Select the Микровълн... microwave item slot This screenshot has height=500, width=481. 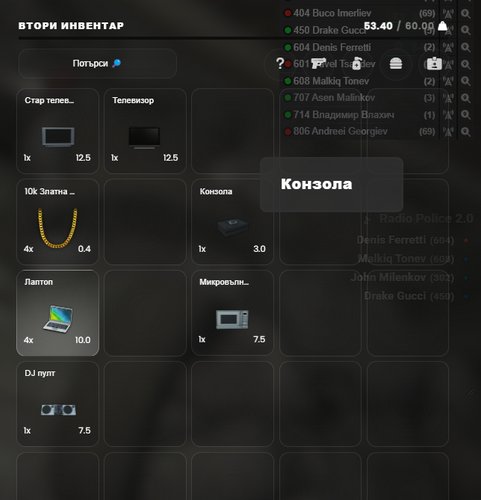[x=232, y=313]
